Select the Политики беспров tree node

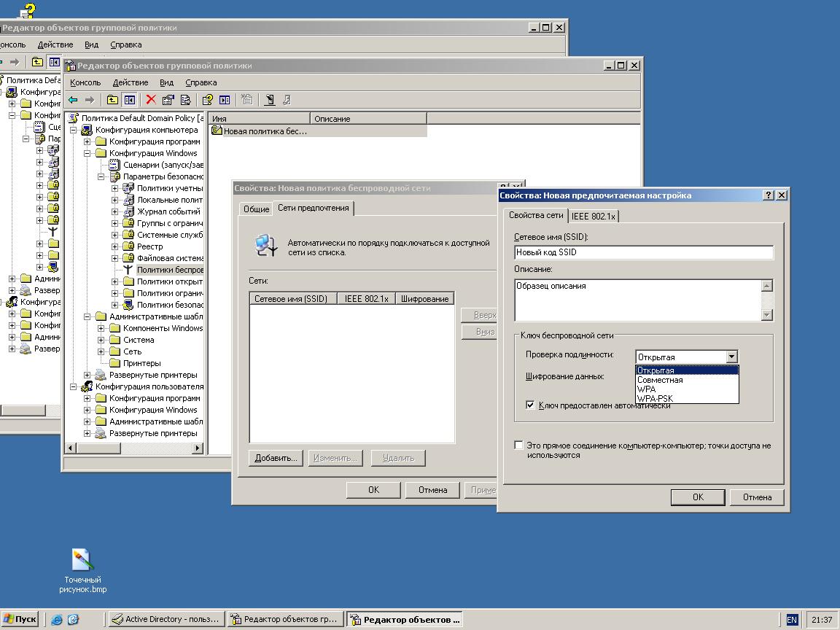click(x=164, y=270)
